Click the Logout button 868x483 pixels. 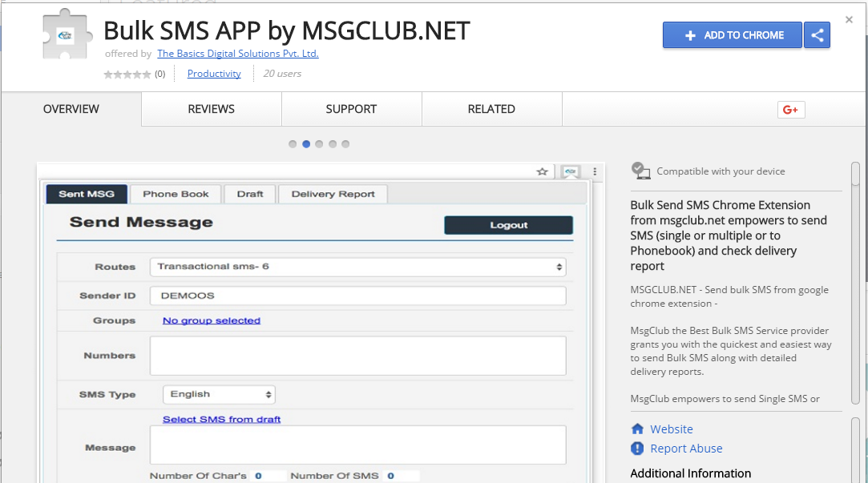coord(509,225)
